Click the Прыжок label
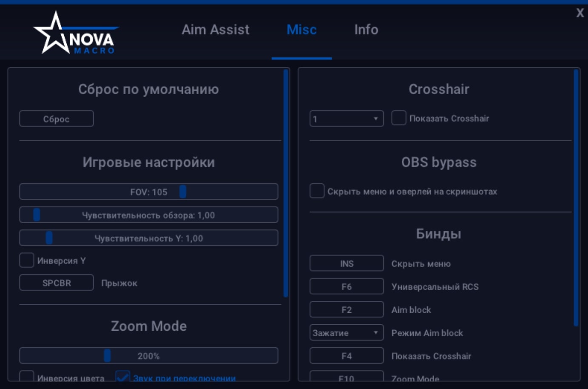This screenshot has width=588, height=389. (x=119, y=283)
